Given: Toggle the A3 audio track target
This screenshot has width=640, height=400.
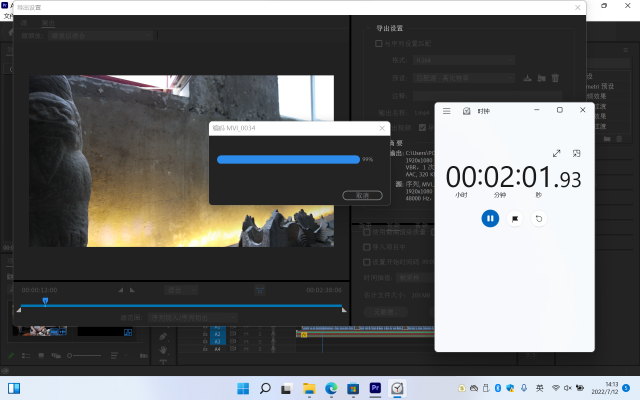Looking at the screenshot, I should tap(218, 341).
